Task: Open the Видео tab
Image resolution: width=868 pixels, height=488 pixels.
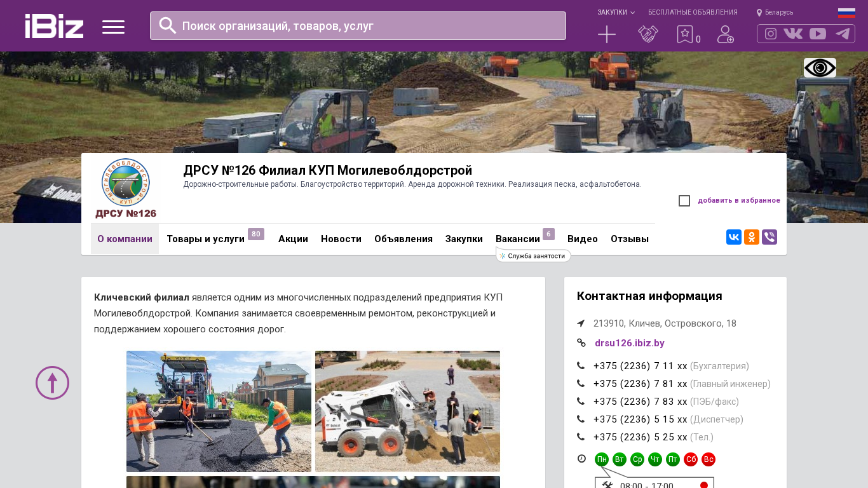Action: (x=583, y=239)
